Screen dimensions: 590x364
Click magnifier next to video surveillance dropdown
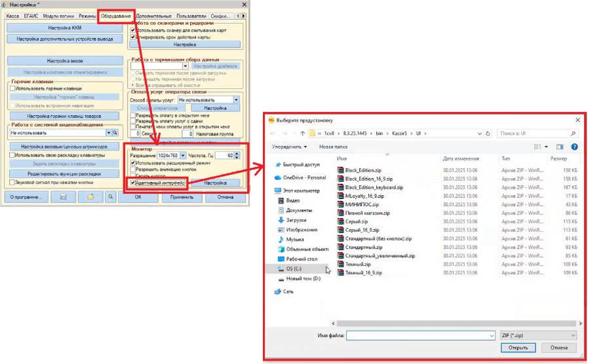(115, 133)
